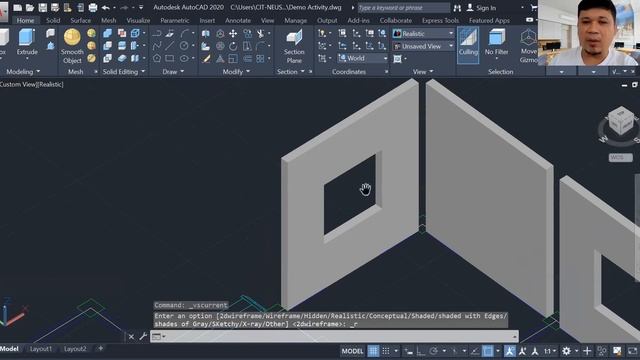Click the Realistic viewport style label

50,84
